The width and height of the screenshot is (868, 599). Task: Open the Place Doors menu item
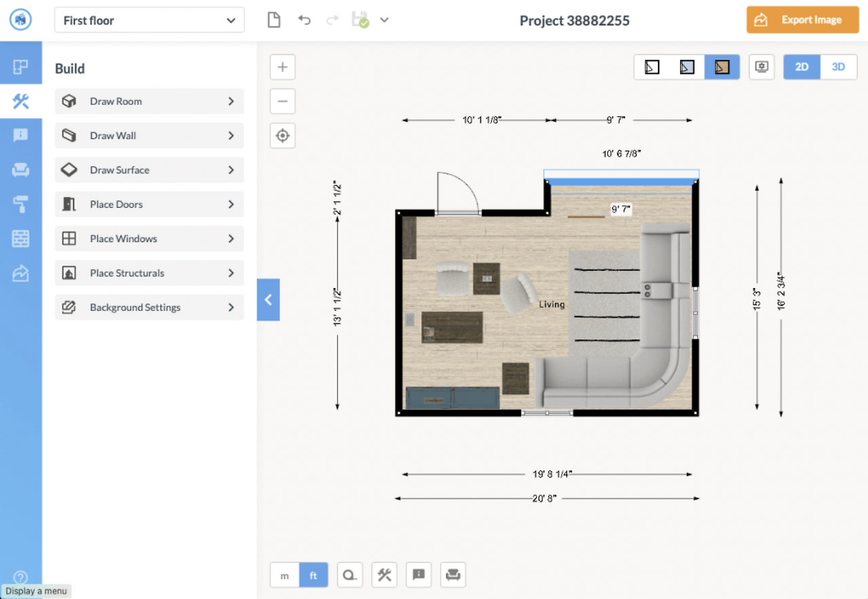149,204
